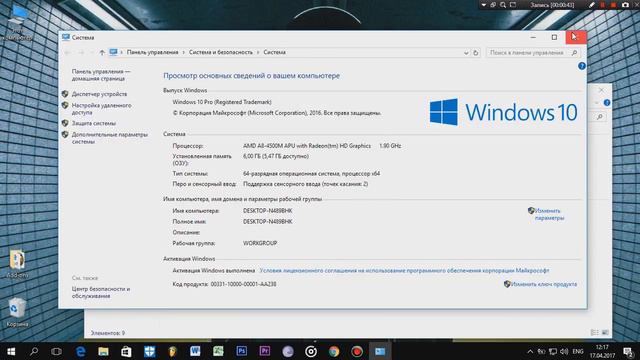The image size is (640, 360).
Task: Select the pencil drawing tool in recorder bar
Action: point(592,5)
